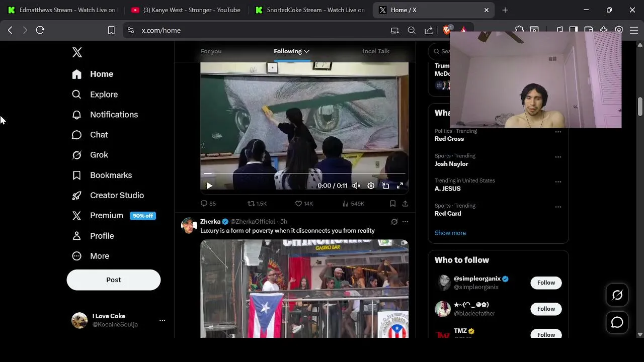This screenshot has height=362, width=644.
Task: Click Show more under trends
Action: pyautogui.click(x=450, y=233)
